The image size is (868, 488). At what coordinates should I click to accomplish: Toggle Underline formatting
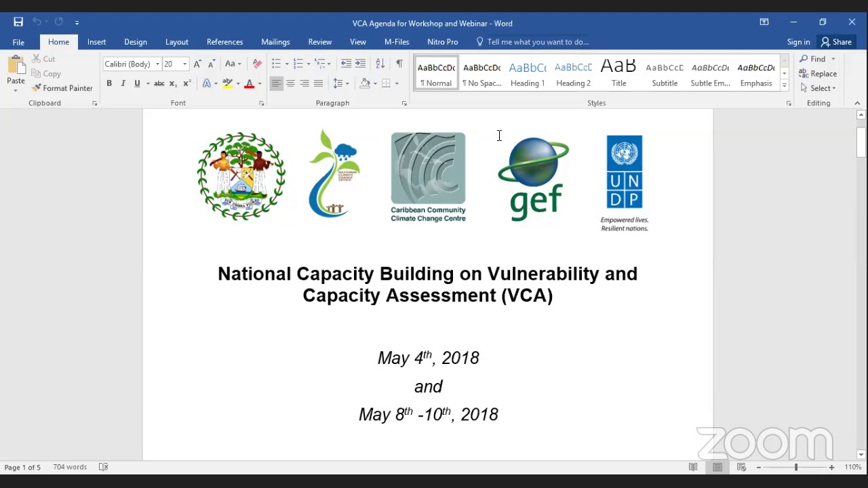[x=137, y=83]
